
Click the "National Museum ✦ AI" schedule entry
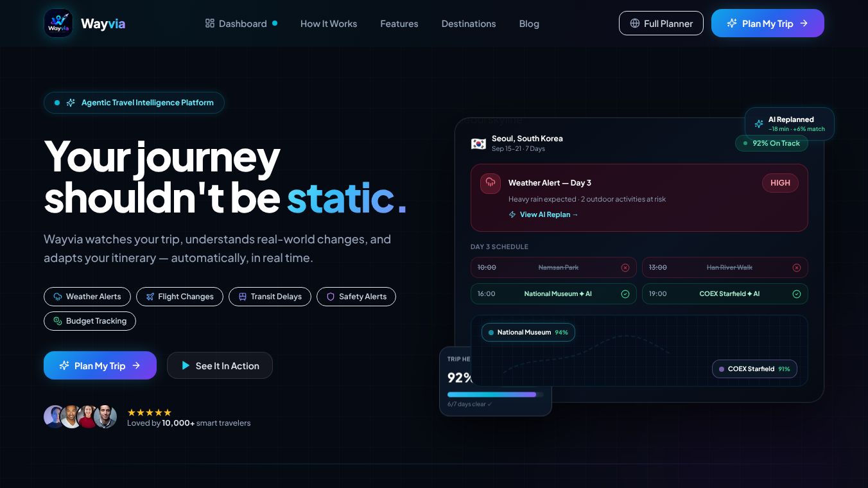click(558, 294)
